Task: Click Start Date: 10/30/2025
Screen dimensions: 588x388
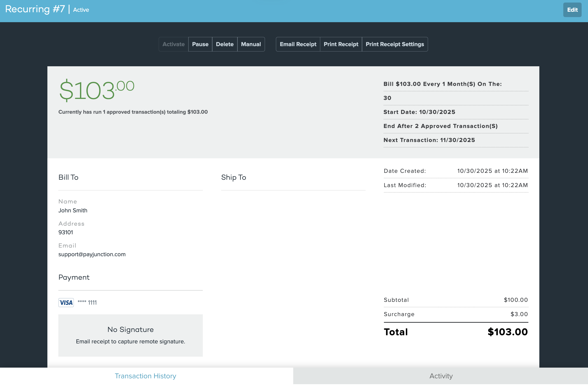Action: coord(419,112)
